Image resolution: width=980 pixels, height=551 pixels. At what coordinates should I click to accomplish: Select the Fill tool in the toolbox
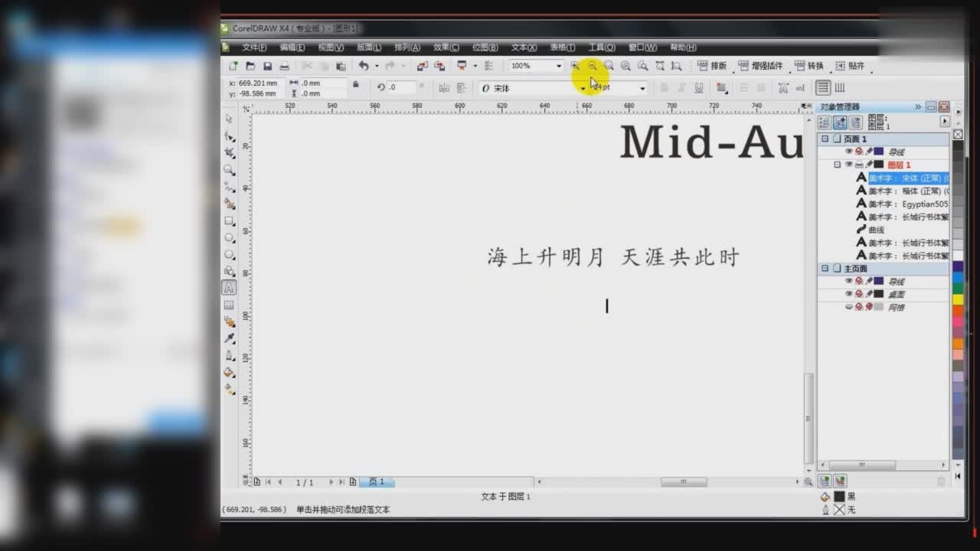click(x=229, y=372)
